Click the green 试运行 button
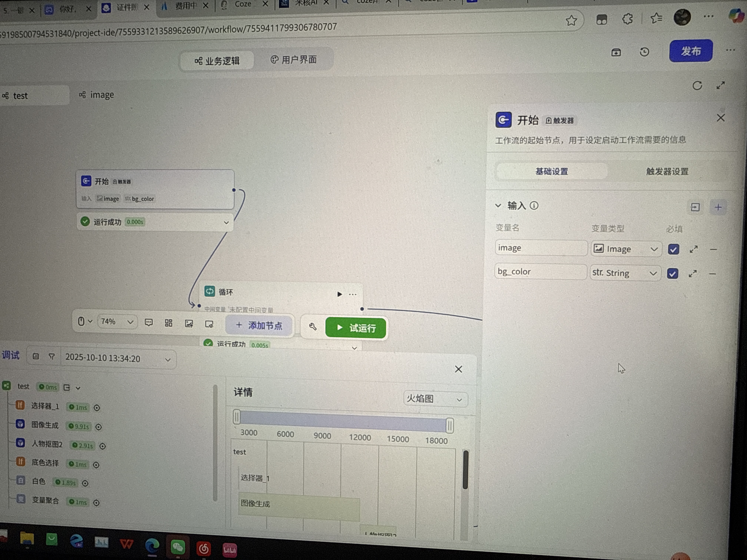 (356, 327)
